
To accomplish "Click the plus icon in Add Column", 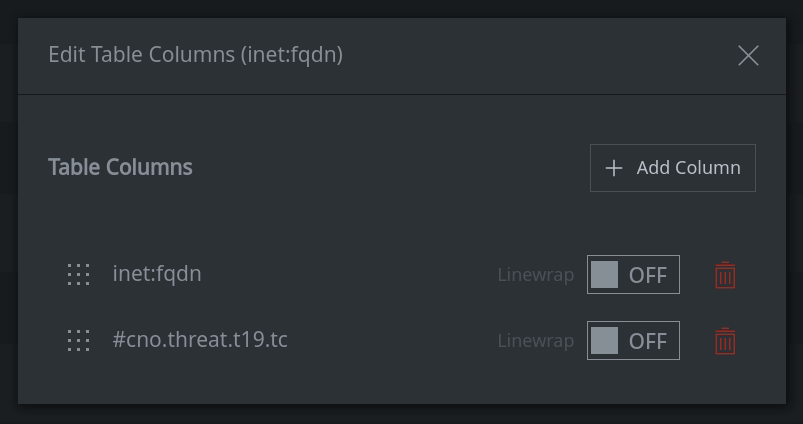I will 614,168.
